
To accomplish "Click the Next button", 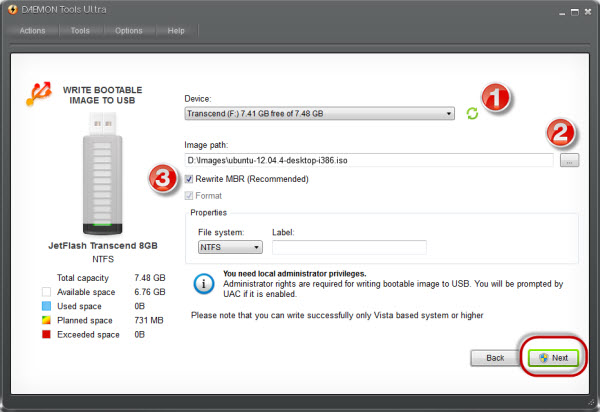I will (x=553, y=358).
